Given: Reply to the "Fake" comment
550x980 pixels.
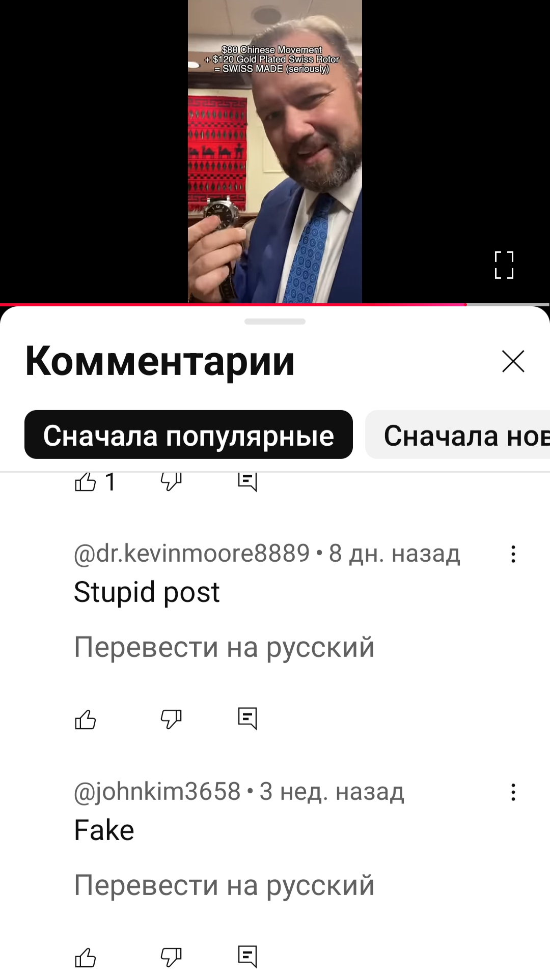Looking at the screenshot, I should click(x=248, y=957).
